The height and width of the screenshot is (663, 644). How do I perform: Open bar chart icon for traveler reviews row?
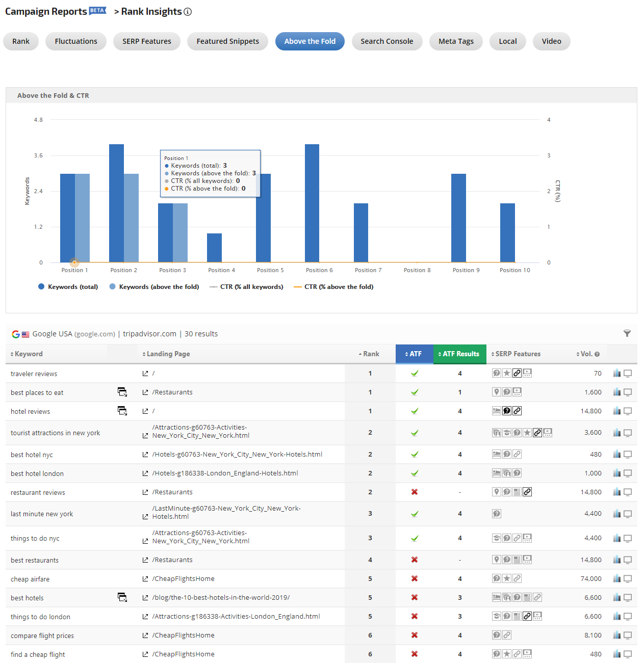616,374
